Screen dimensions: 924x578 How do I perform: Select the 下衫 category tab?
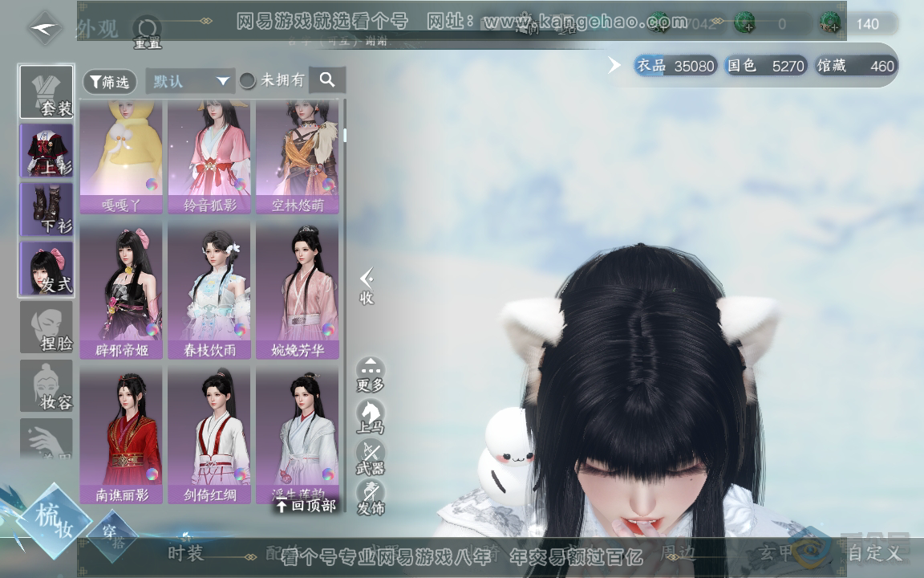46,210
